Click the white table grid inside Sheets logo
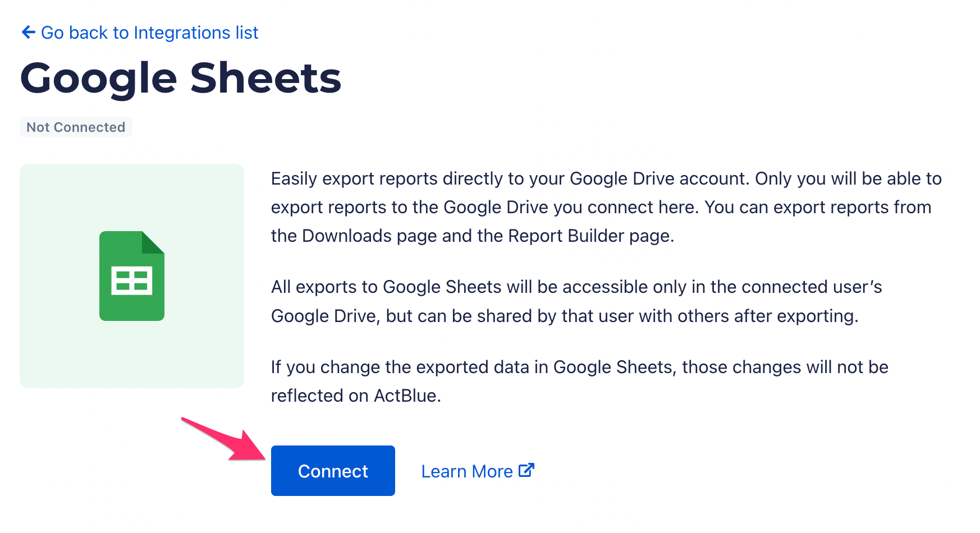The height and width of the screenshot is (533, 980). pyautogui.click(x=132, y=281)
